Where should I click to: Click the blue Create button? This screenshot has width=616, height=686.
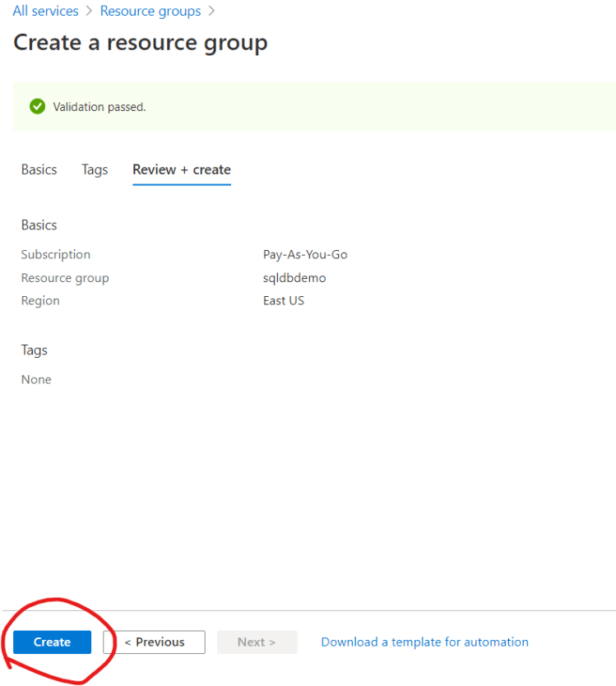click(x=52, y=642)
